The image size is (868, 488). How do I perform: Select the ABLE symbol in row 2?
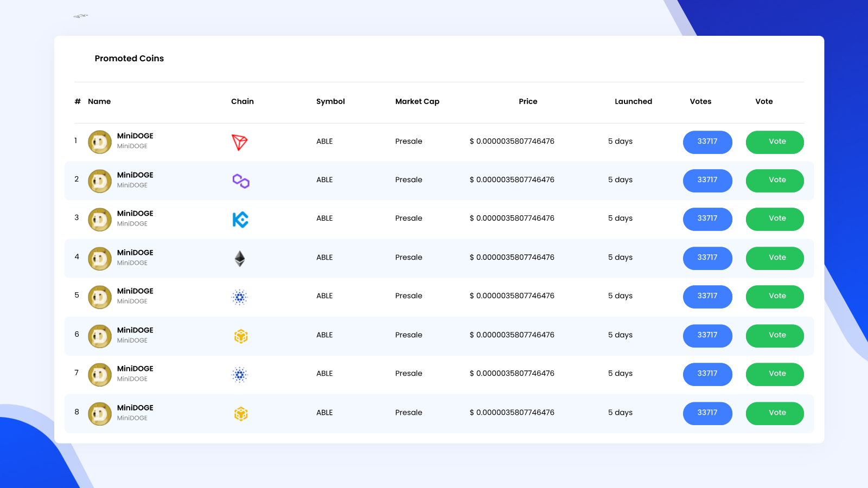coord(324,180)
